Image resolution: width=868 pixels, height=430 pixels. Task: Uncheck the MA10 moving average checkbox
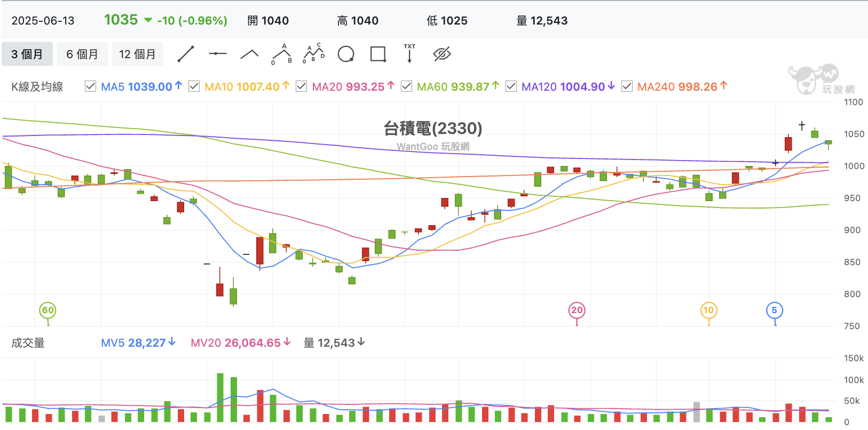pyautogui.click(x=194, y=86)
